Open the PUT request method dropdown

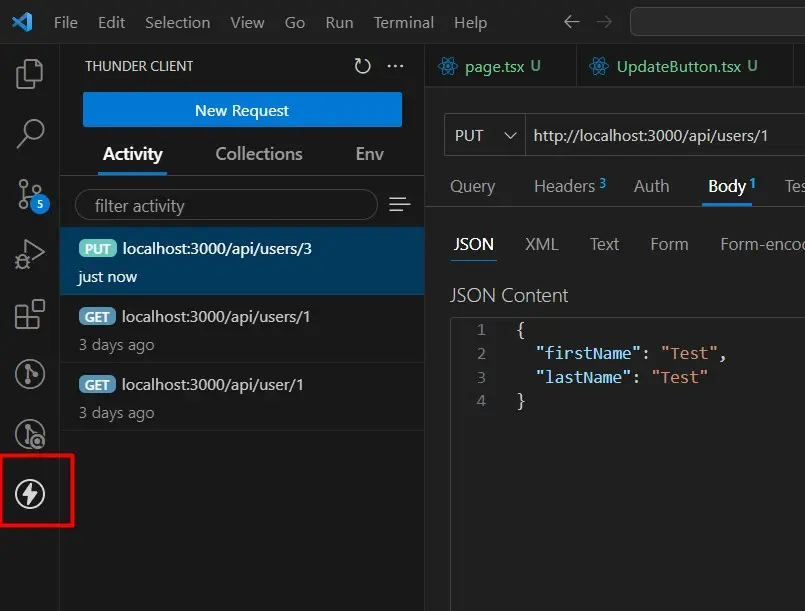484,133
